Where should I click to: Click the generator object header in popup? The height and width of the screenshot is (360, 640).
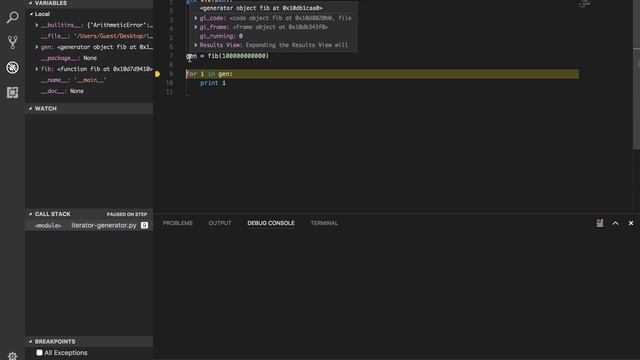pos(261,8)
